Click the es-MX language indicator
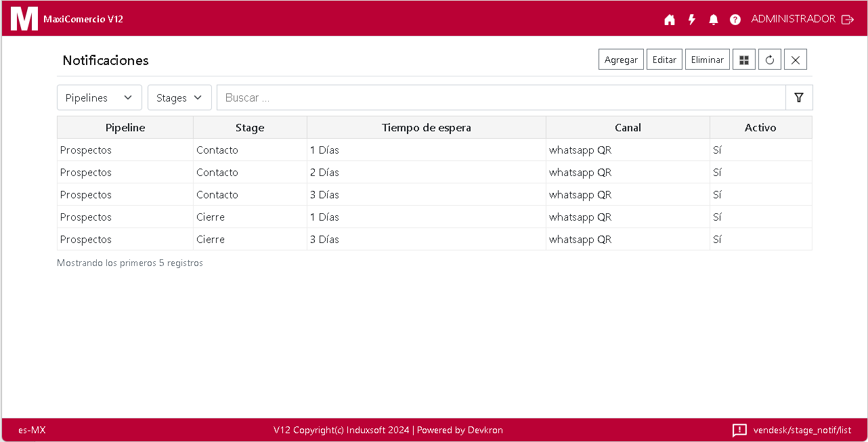868x442 pixels. coord(32,430)
